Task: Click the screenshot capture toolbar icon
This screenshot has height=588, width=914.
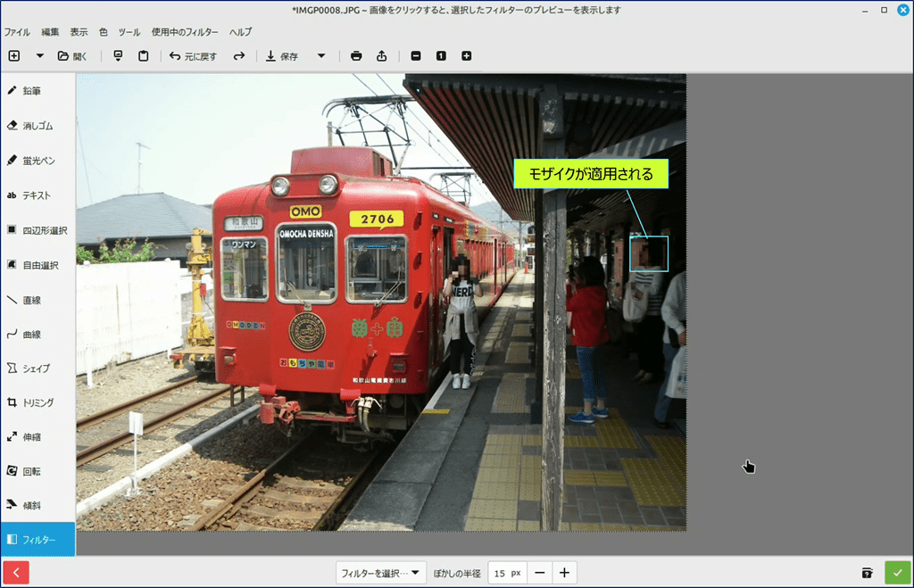Action: point(118,56)
